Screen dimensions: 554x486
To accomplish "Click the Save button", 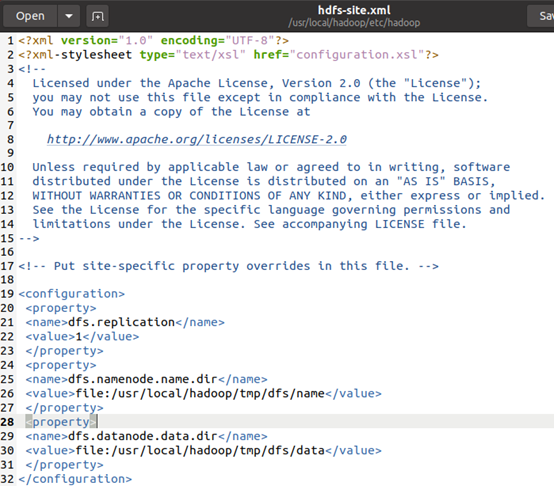I will [541, 16].
